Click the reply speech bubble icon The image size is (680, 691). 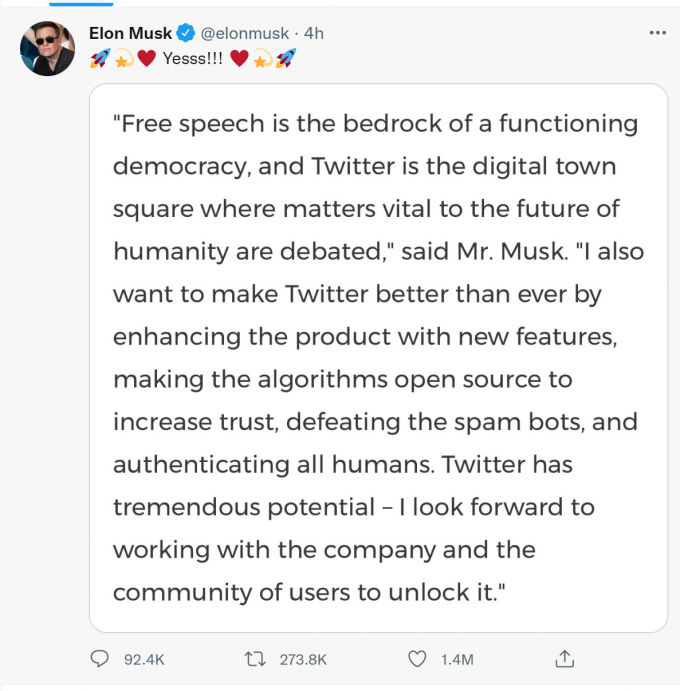[100, 659]
